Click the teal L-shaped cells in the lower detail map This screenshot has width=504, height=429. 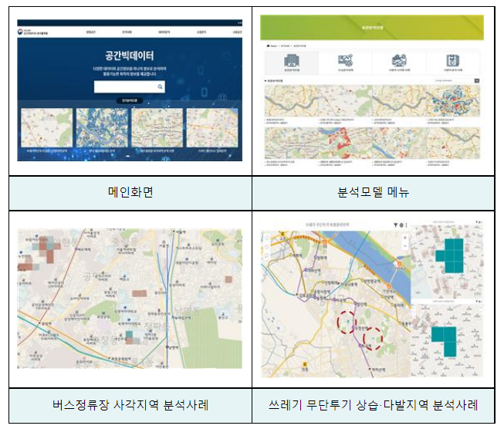pyautogui.click(x=444, y=342)
